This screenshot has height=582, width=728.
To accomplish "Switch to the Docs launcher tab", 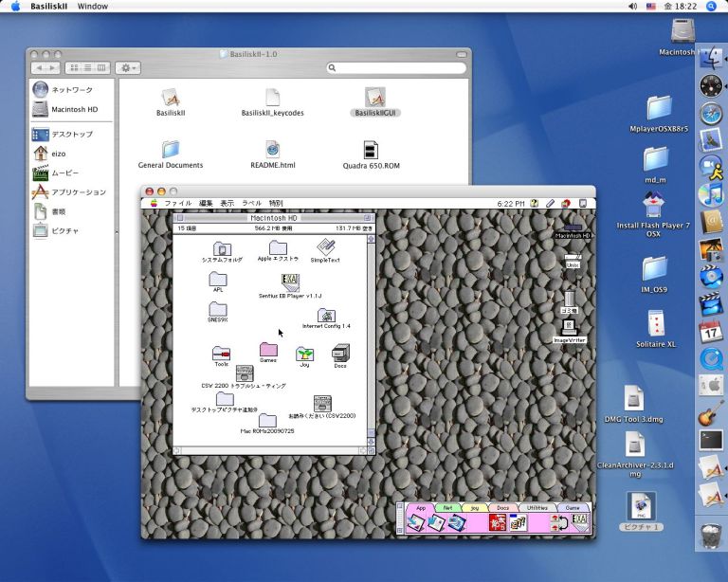I will [x=502, y=508].
